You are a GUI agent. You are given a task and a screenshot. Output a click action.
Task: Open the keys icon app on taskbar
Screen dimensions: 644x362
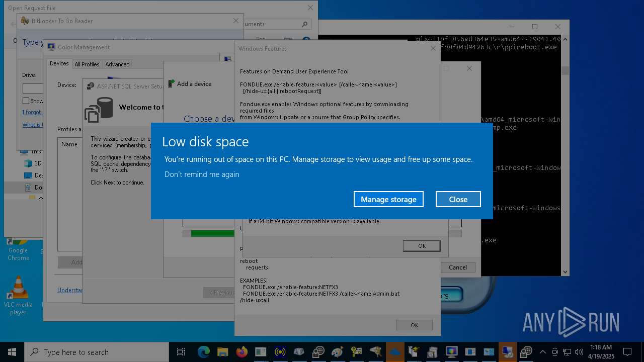click(x=356, y=352)
